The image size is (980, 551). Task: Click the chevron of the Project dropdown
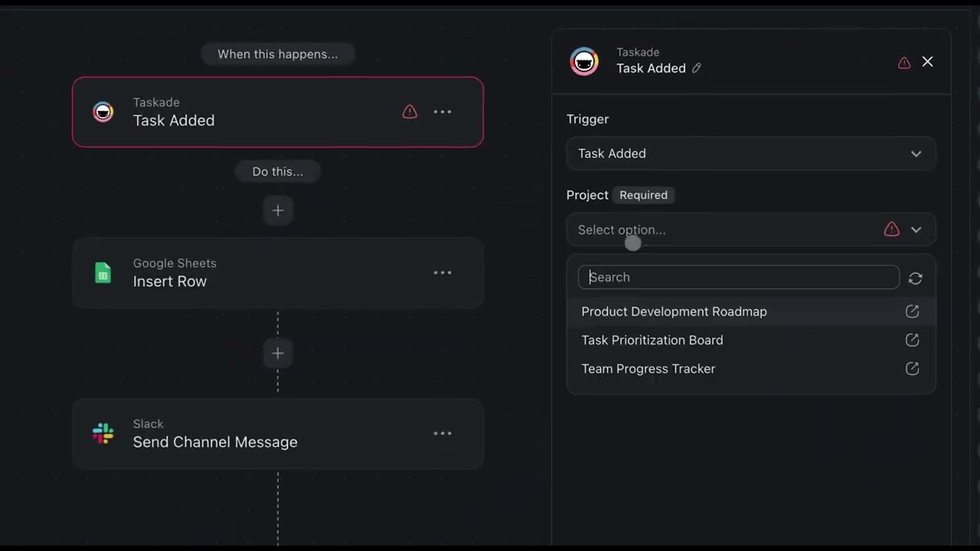(916, 230)
